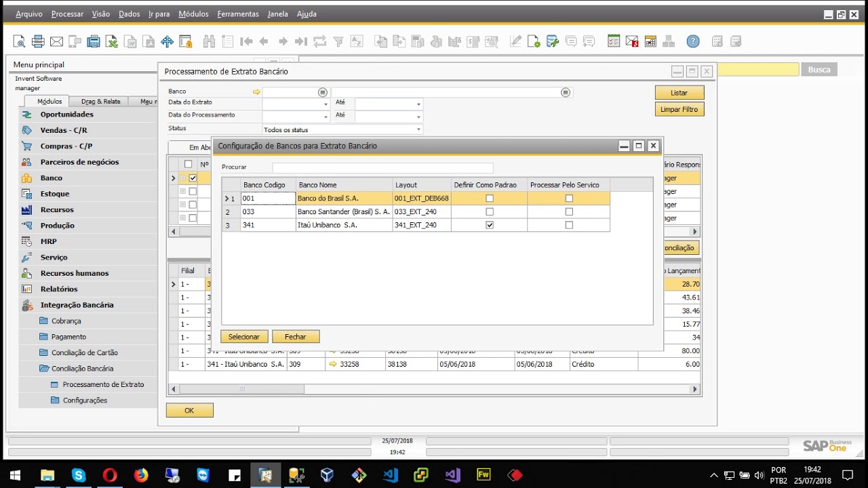Go to the first data record
This screenshot has height=488, width=868.
(246, 41)
